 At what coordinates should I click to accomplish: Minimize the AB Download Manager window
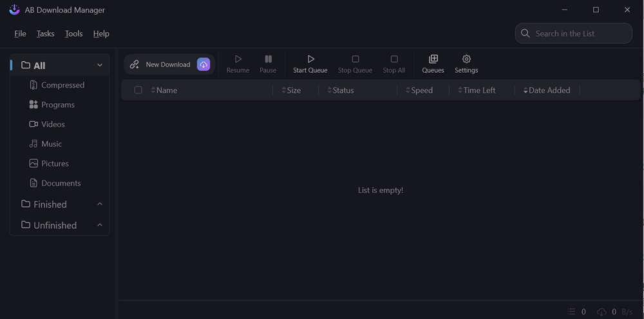[x=565, y=10]
